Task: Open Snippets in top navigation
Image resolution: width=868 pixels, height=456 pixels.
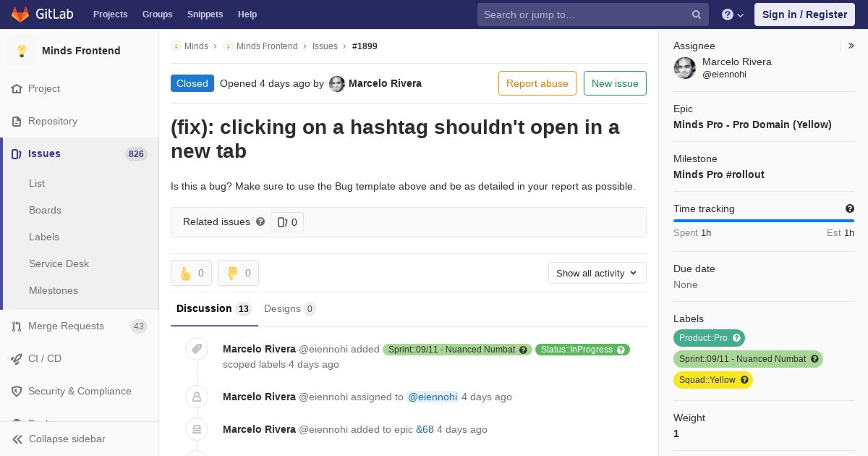Action: (x=205, y=14)
